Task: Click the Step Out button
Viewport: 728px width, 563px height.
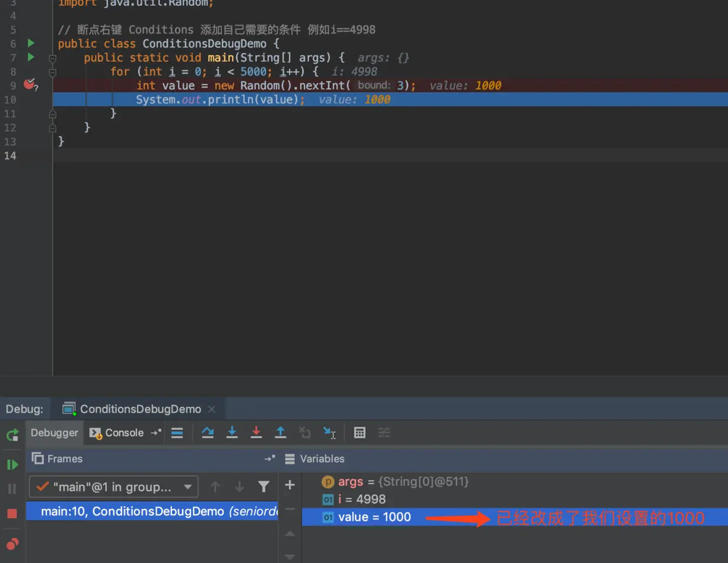Action: pos(281,433)
